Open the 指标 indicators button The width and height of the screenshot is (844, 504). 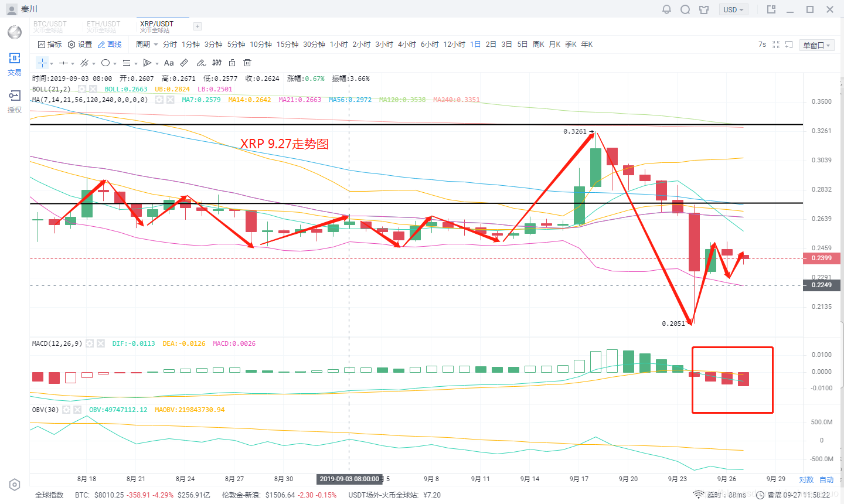(50, 45)
